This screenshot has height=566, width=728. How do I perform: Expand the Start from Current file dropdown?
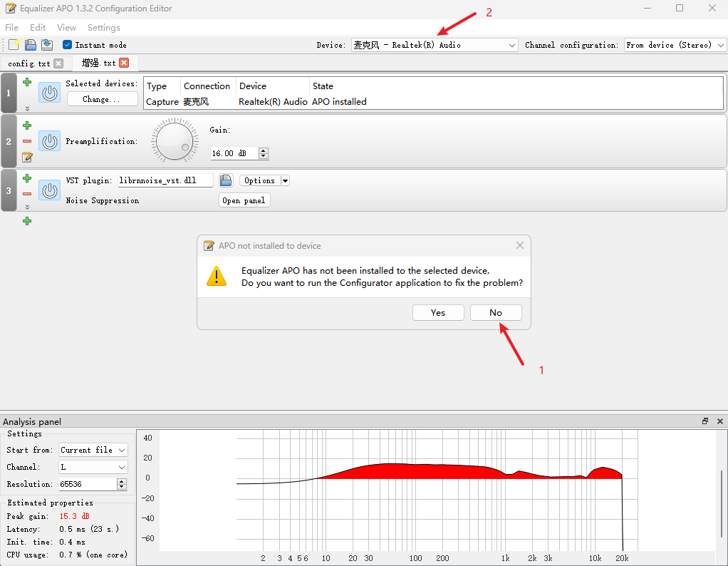93,450
